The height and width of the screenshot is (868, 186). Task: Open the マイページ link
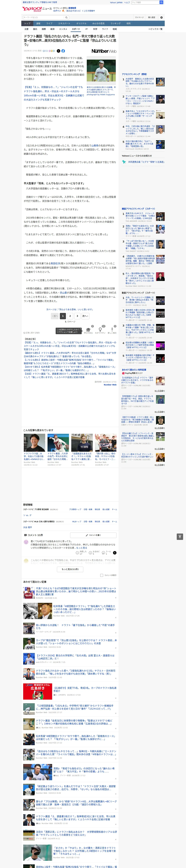click(x=139, y=18)
